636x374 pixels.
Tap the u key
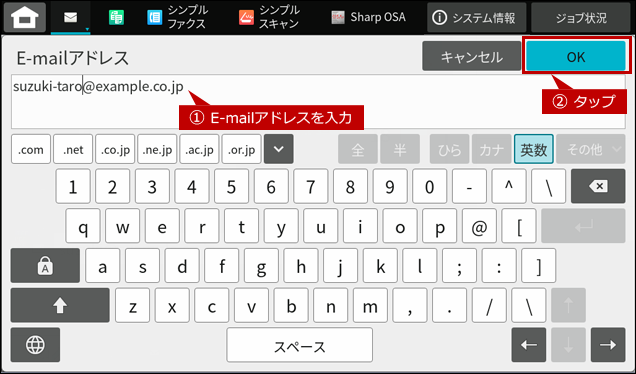click(x=320, y=226)
